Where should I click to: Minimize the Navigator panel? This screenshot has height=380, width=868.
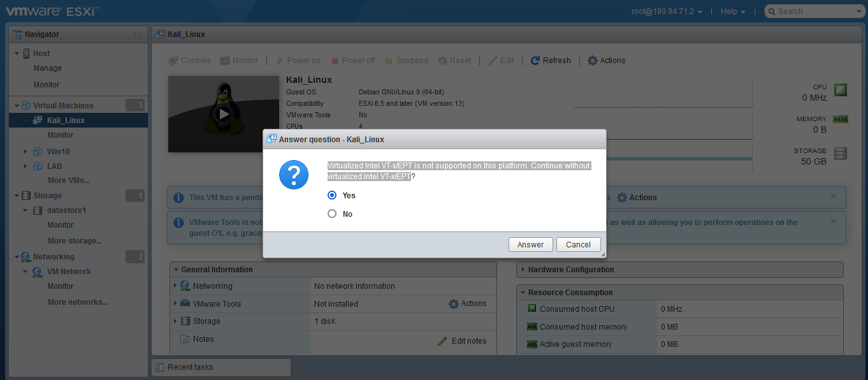(138, 34)
